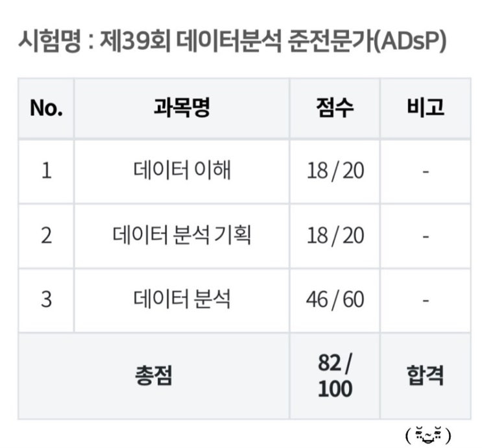This screenshot has height=448, width=482.
Task: Click the 데이터 분석 subject cell in row 3
Action: click(182, 300)
